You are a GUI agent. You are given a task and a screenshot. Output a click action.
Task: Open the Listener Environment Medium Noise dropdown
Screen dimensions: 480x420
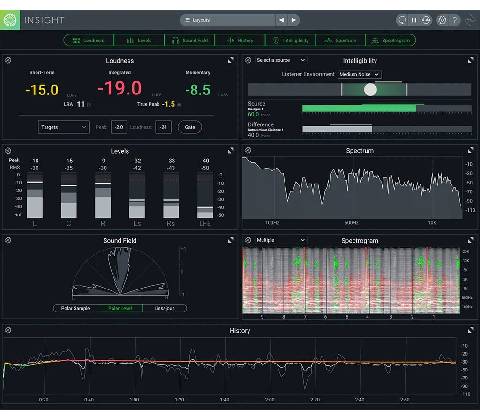[359, 74]
